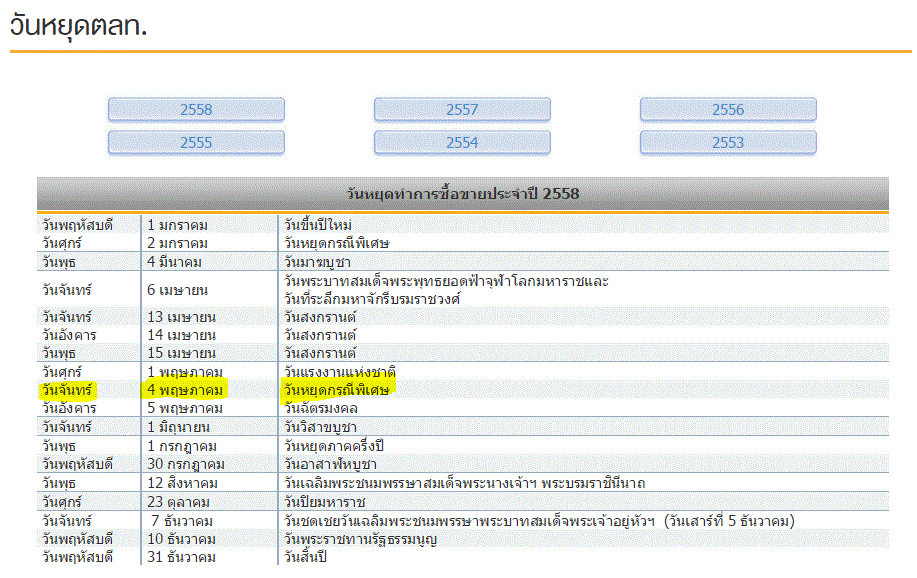Click วันสงกรานต์ in the 13 เมษายน row
The width and height of the screenshot is (917, 578).
click(x=320, y=317)
